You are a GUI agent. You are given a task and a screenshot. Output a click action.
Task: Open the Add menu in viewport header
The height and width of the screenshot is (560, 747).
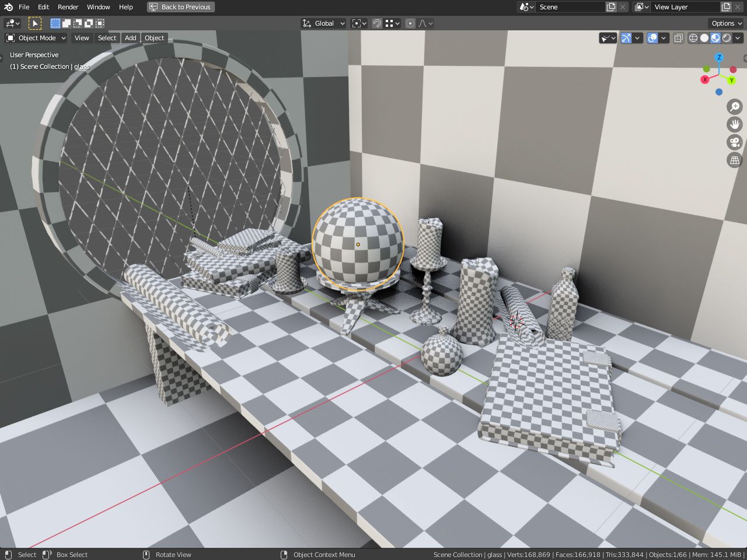tap(130, 38)
